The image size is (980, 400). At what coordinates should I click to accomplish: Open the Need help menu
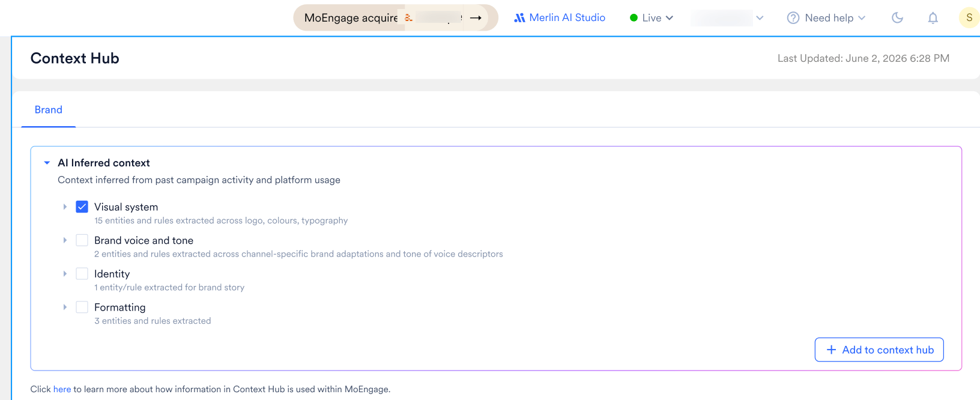pos(826,18)
